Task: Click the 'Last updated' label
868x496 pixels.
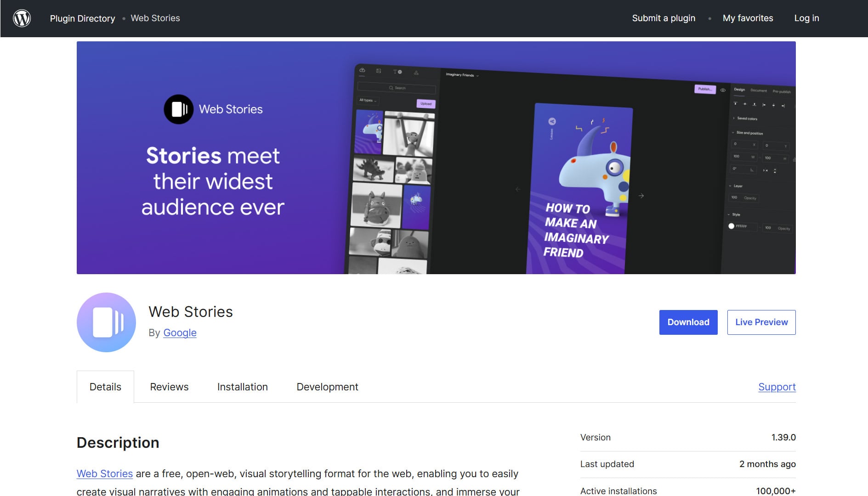Action: (x=607, y=464)
